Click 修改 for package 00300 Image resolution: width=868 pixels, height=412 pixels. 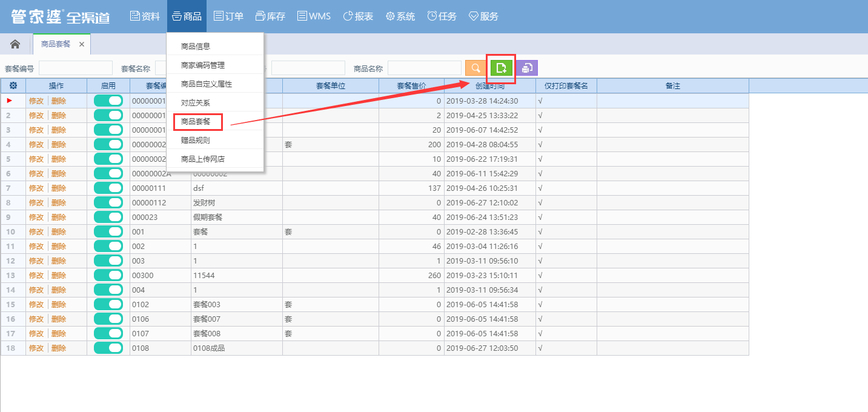pos(36,276)
